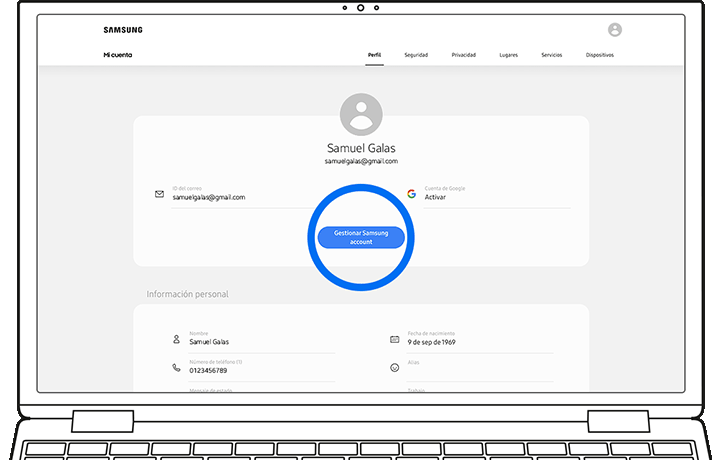Viewport: 720px width, 460px height.
Task: Click the large profile picture placeholder
Action: pos(360,114)
